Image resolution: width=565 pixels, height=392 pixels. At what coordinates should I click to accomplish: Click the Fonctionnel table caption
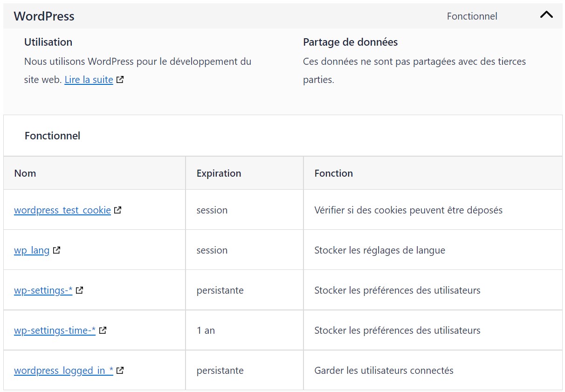point(52,136)
